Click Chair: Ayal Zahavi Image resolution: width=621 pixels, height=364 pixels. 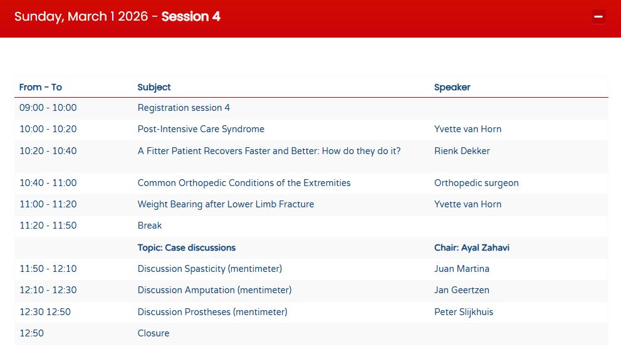(x=471, y=247)
